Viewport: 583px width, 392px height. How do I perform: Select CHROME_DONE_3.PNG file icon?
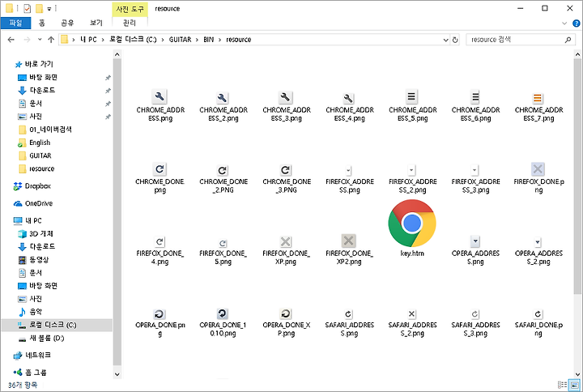(286, 170)
